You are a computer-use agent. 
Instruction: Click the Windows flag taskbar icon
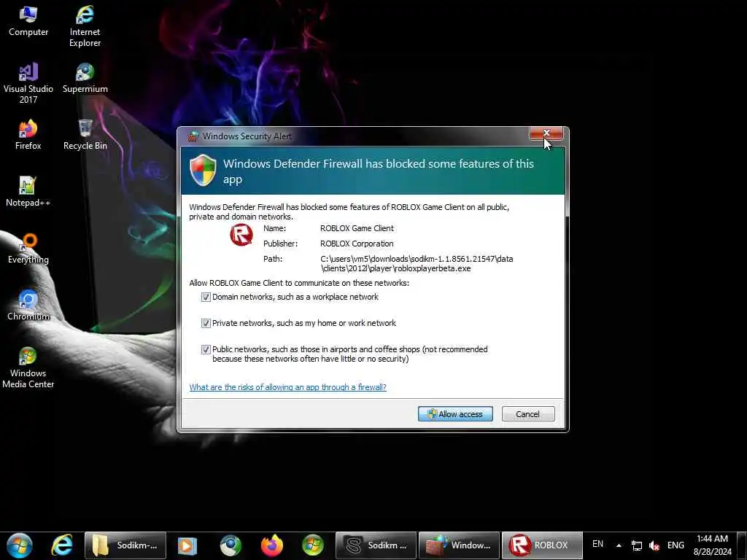(313, 545)
